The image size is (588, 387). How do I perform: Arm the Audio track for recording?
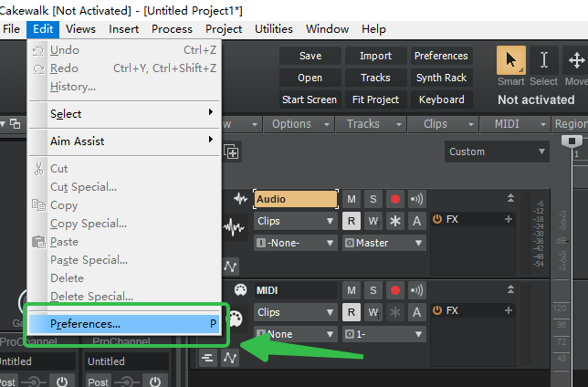click(x=394, y=199)
